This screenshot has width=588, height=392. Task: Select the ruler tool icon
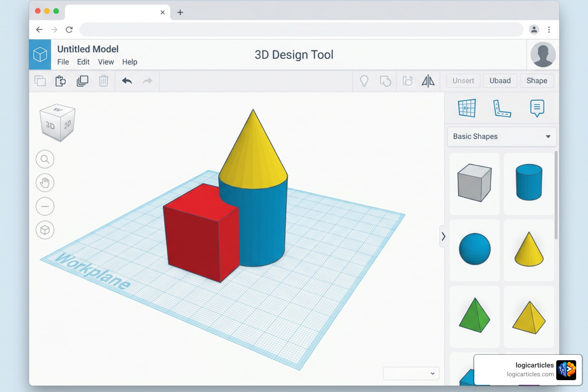pyautogui.click(x=502, y=108)
